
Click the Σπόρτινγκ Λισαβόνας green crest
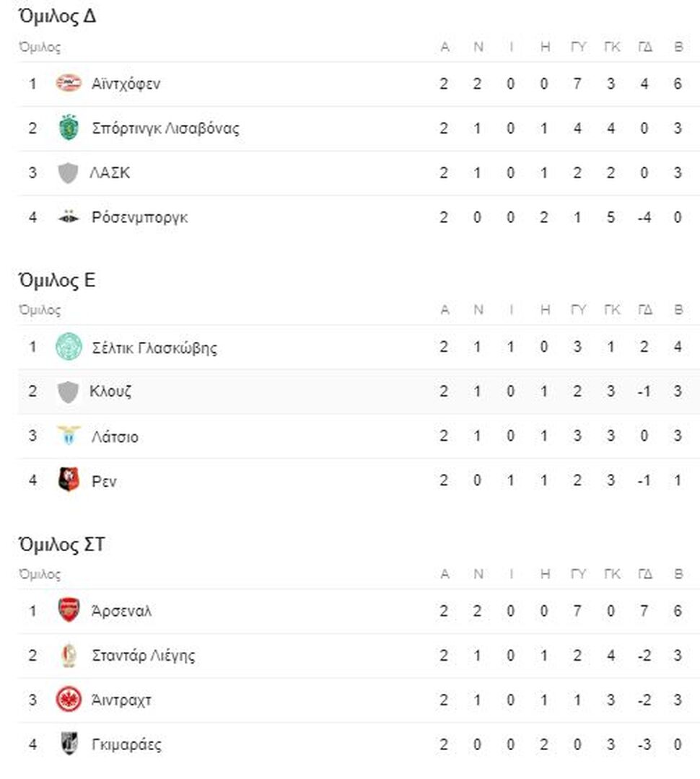pos(69,128)
